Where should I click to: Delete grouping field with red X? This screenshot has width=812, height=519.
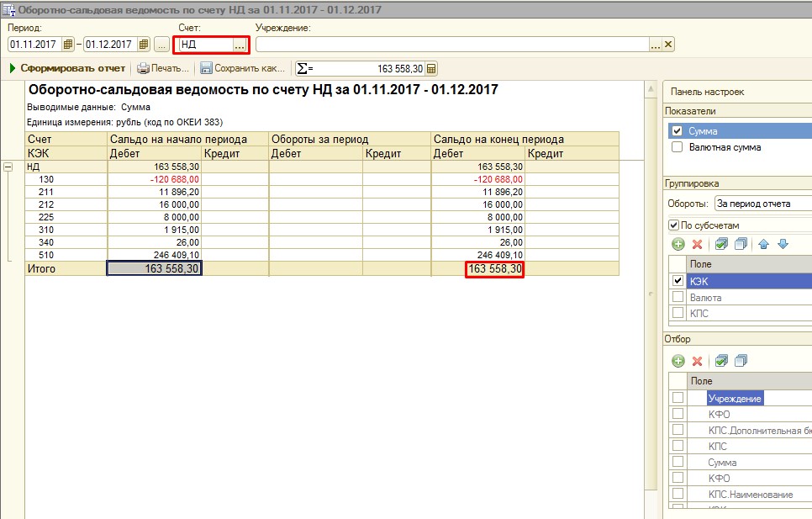coord(697,244)
